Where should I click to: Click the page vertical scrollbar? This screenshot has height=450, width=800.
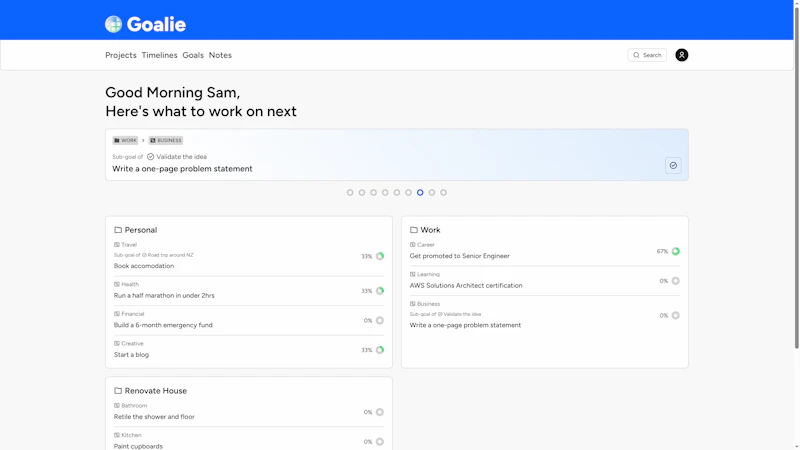(796, 176)
